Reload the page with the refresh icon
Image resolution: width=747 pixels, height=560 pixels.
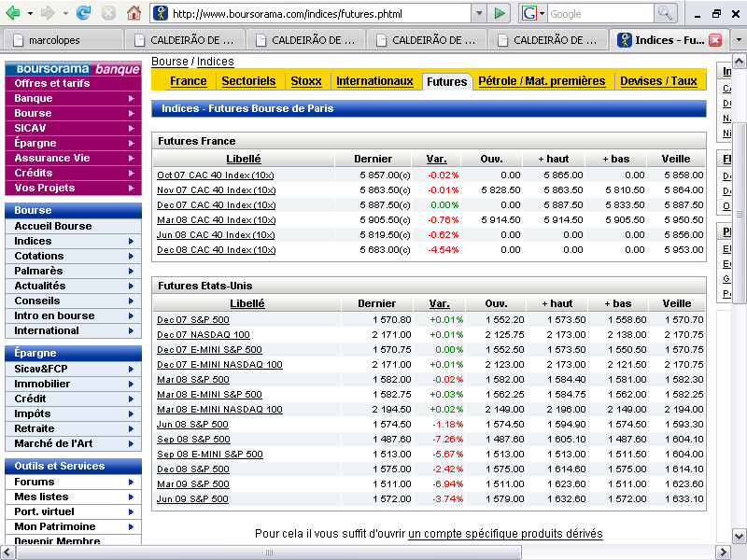83,13
